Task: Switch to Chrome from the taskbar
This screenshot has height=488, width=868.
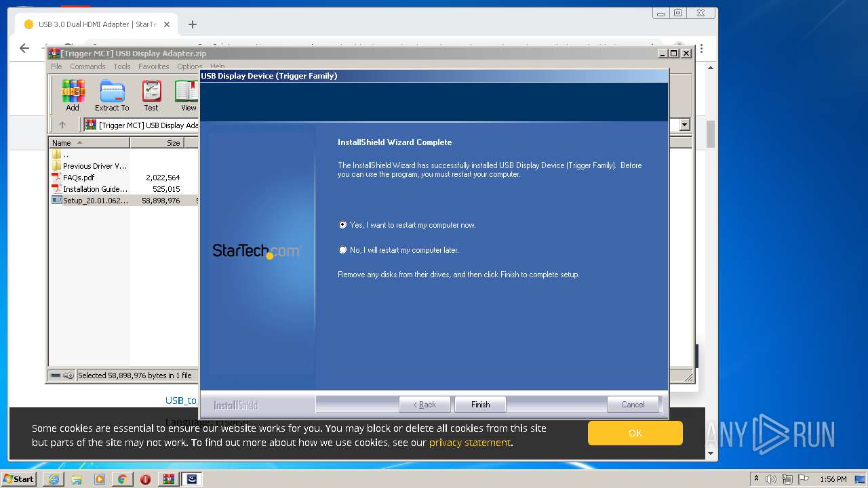Action: click(x=123, y=479)
